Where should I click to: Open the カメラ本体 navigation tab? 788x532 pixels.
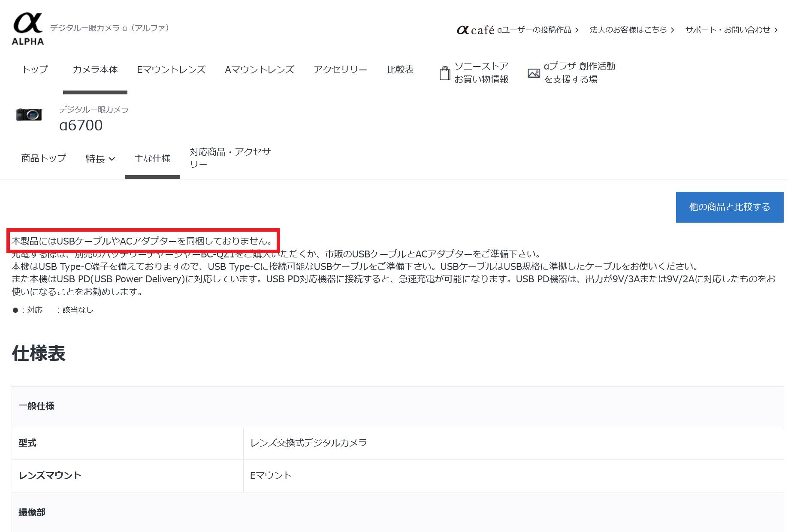[x=95, y=70]
